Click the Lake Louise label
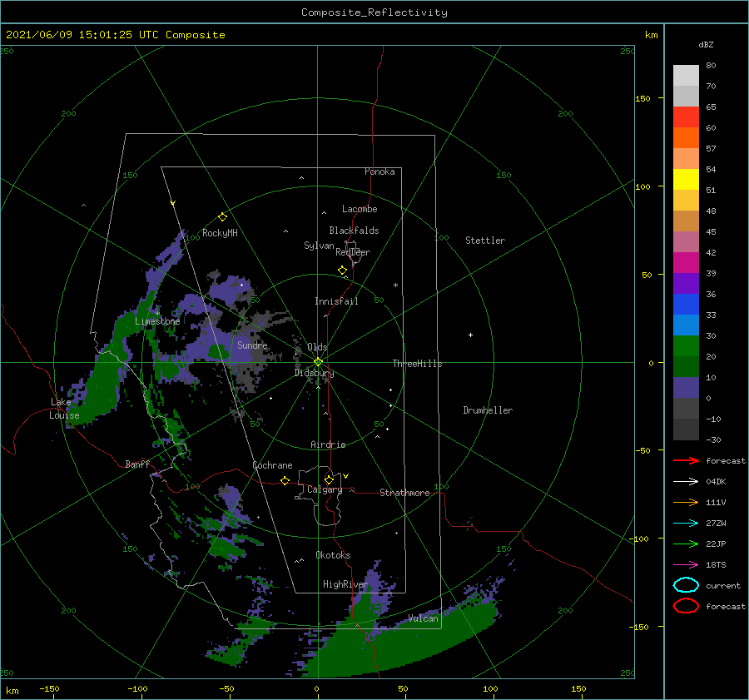The width and height of the screenshot is (749, 700). click(64, 409)
